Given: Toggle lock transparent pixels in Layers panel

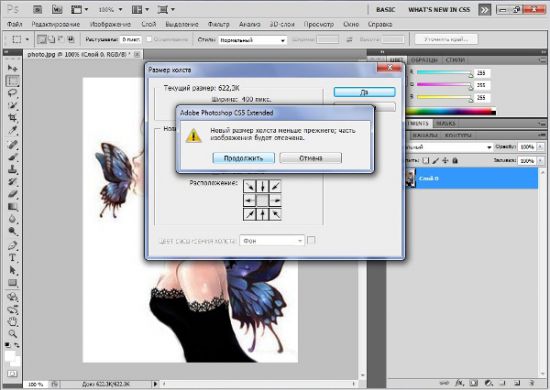Looking at the screenshot, I should point(425,160).
